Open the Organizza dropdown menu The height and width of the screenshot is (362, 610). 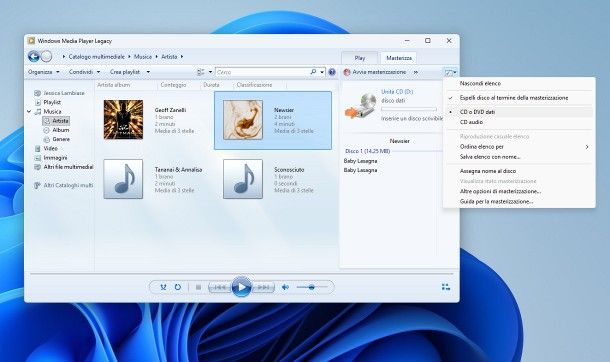coord(44,72)
